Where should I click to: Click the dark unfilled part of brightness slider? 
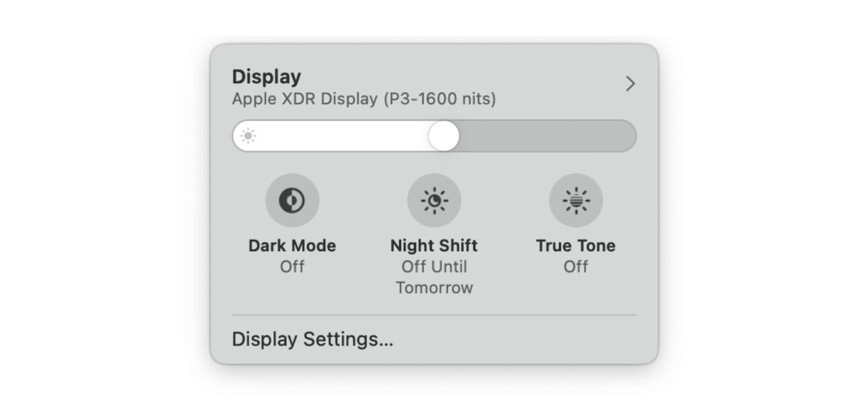(x=546, y=136)
